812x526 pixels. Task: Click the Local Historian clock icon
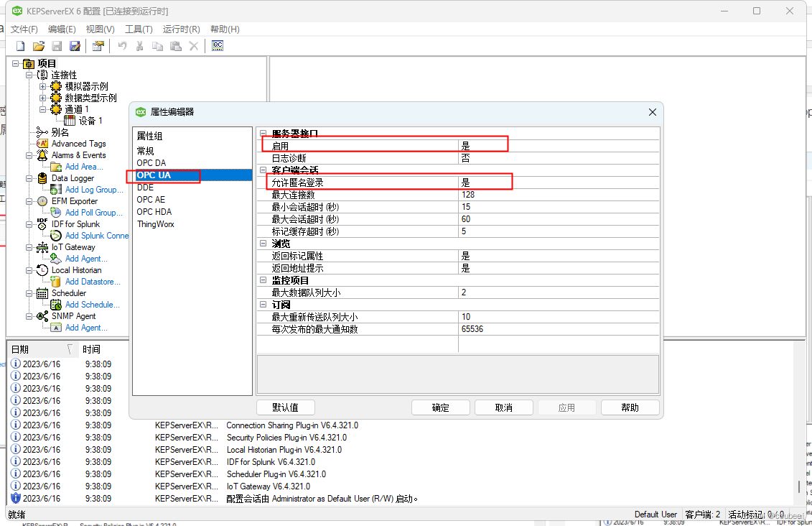click(x=42, y=270)
